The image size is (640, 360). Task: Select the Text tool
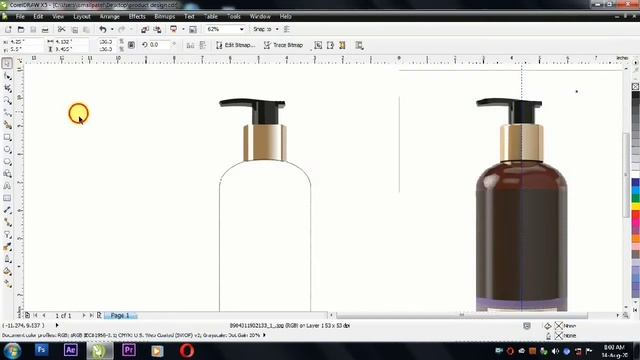coord(7,186)
